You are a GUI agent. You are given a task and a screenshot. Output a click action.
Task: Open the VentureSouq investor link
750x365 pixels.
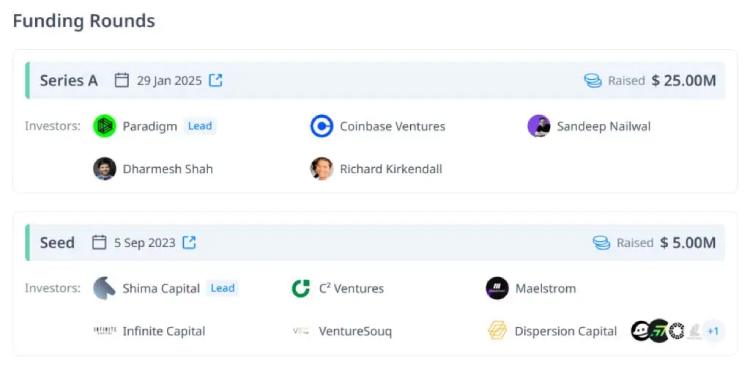(x=355, y=331)
